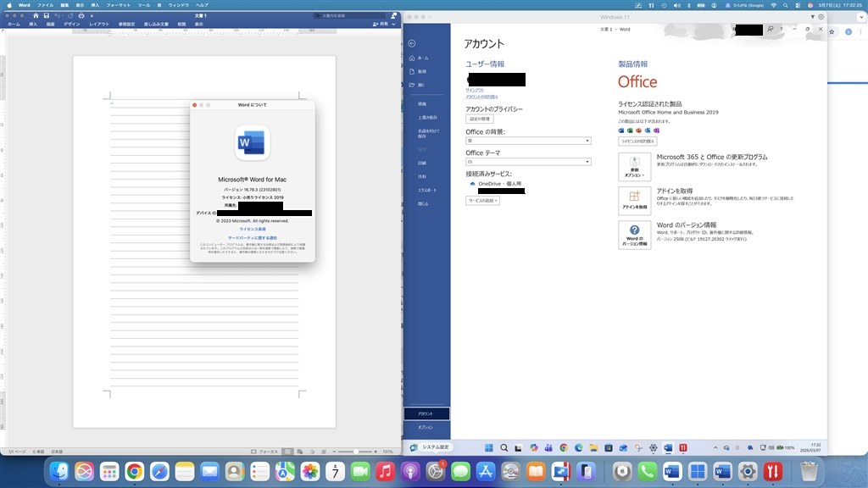Open the 差し込み文書 tab in the Mac Word ribbon

click(156, 25)
